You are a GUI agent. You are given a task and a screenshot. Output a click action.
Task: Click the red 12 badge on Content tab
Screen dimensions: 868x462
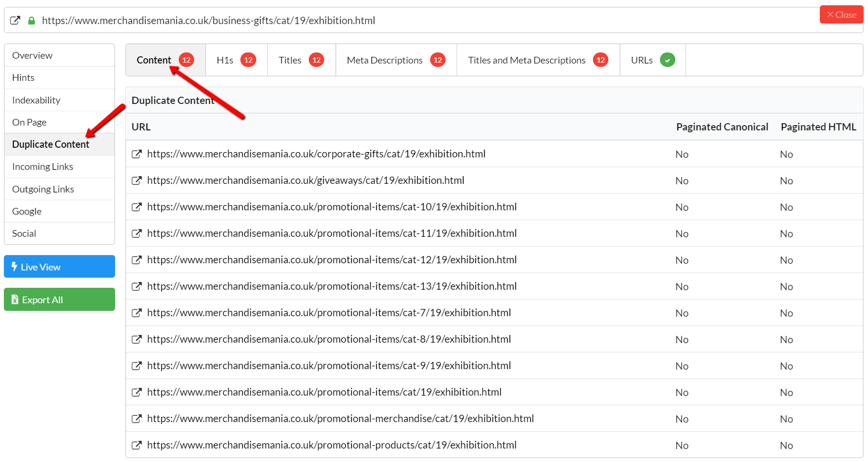pyautogui.click(x=186, y=60)
